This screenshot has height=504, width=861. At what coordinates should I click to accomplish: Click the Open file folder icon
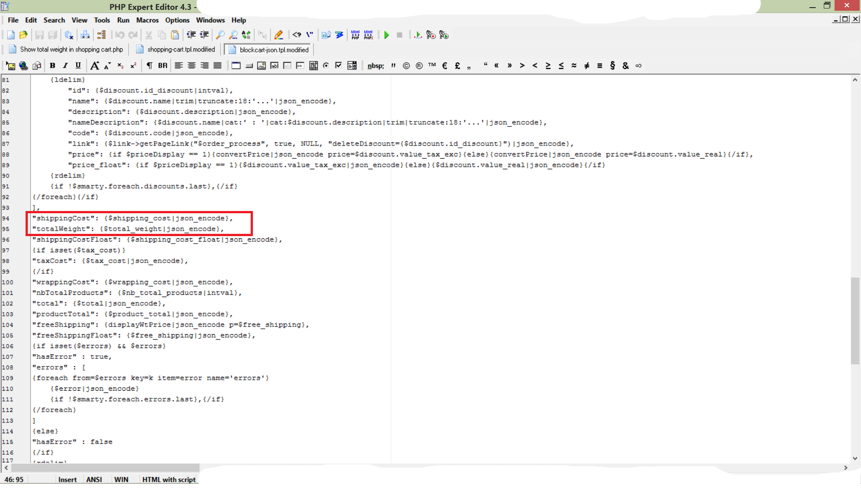pyautogui.click(x=24, y=35)
